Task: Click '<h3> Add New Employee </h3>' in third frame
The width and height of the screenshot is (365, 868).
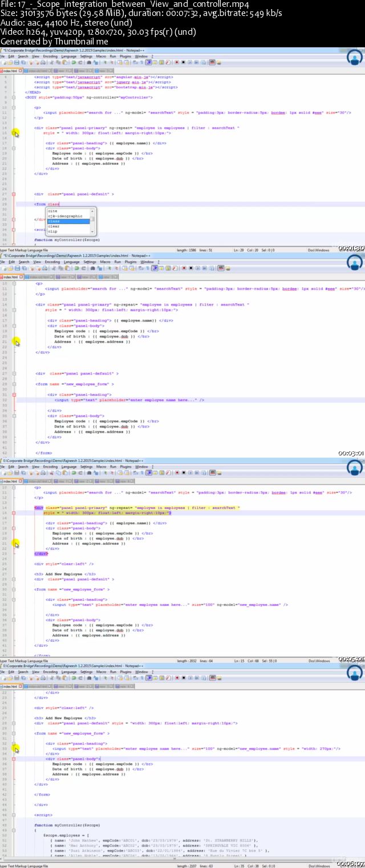Action: [64, 574]
